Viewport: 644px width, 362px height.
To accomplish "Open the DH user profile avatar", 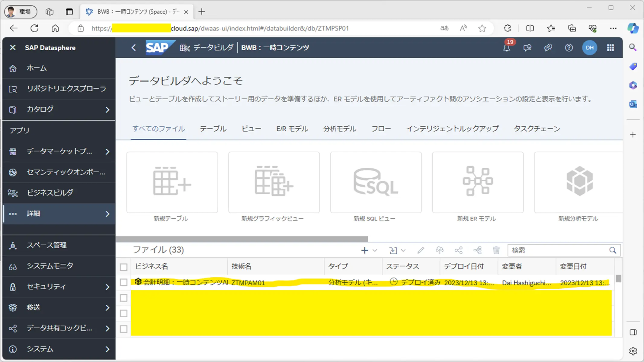I will [590, 48].
